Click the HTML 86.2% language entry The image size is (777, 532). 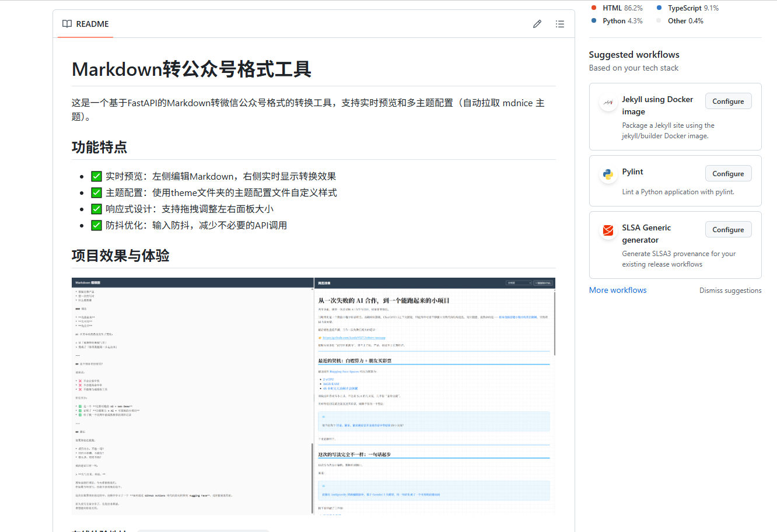622,8
